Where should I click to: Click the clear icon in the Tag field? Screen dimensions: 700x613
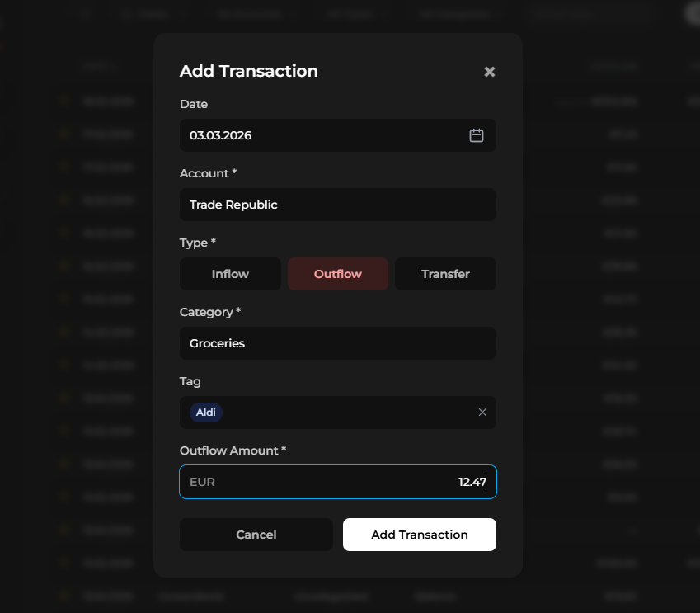point(482,412)
